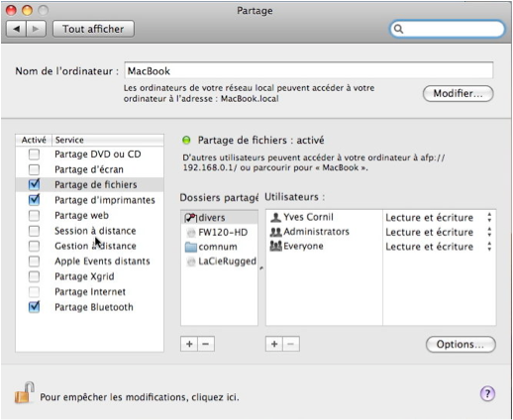The height and width of the screenshot is (420, 513).
Task: Enable Partage web checkbox
Action: tap(34, 215)
